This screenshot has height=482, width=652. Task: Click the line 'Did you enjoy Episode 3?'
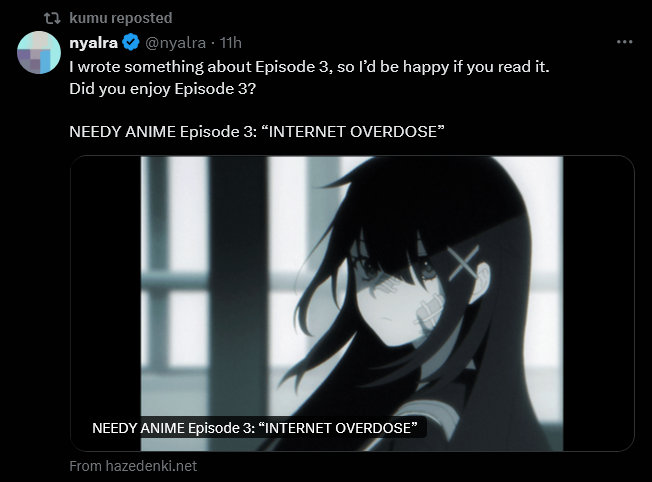point(163,89)
